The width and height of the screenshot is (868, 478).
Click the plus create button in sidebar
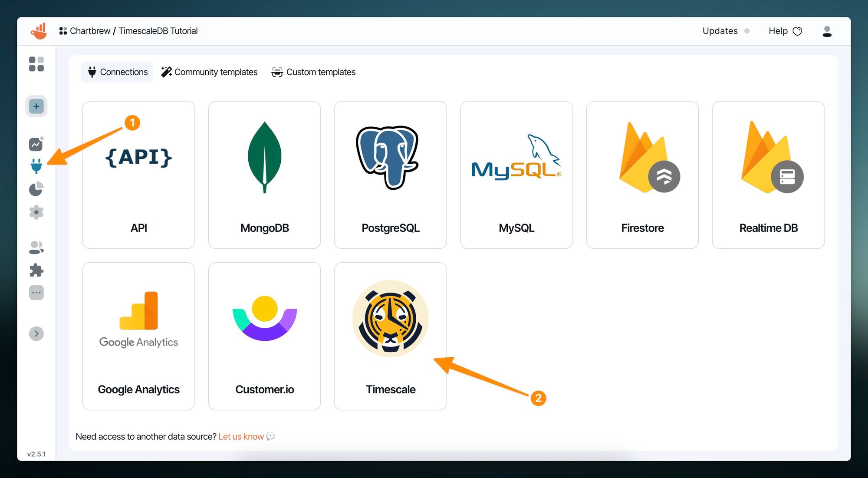tap(36, 106)
